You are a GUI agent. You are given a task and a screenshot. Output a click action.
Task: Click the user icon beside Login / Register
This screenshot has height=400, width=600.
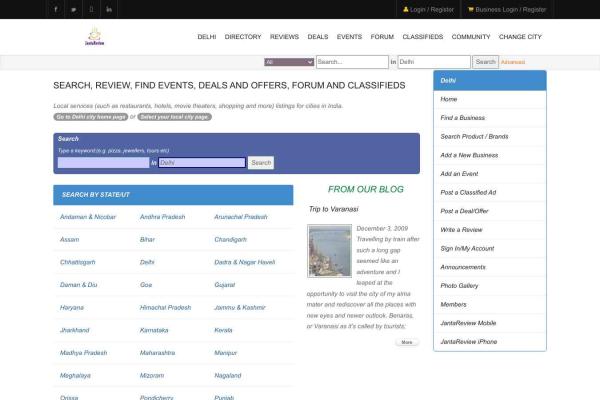406,9
